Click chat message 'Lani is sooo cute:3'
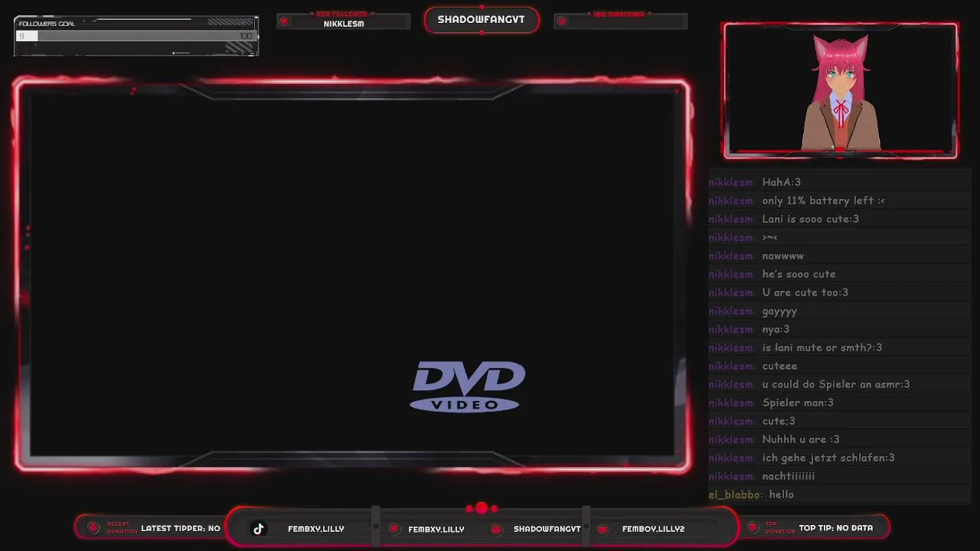Image resolution: width=980 pixels, height=551 pixels. click(x=811, y=219)
